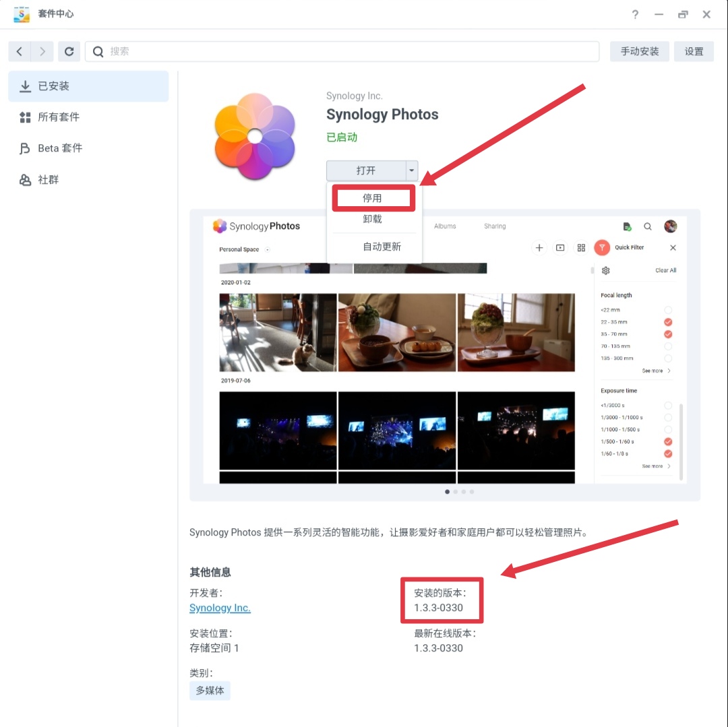The height and width of the screenshot is (727, 728).
Task: Toggle the 22 - 35 mm focal length checkbox
Action: pyautogui.click(x=667, y=322)
